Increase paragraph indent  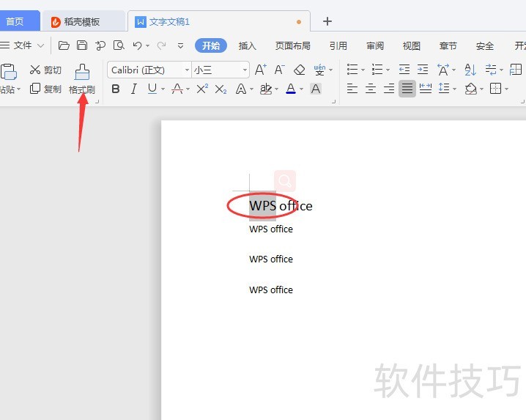click(x=423, y=70)
